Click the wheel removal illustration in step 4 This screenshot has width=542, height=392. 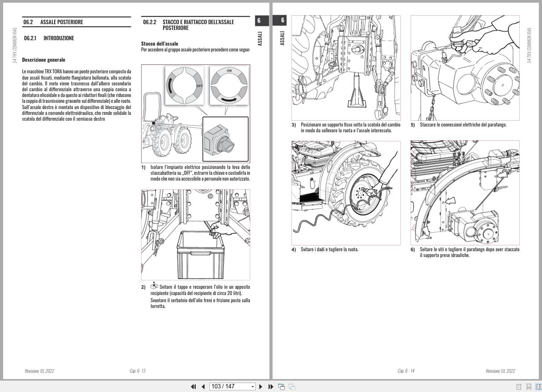[346, 193]
